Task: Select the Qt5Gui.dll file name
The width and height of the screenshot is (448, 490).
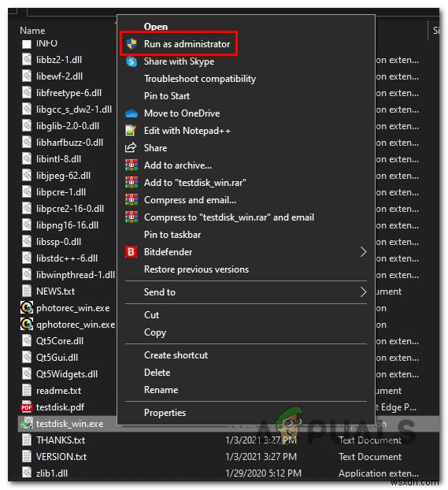Action: 57,358
